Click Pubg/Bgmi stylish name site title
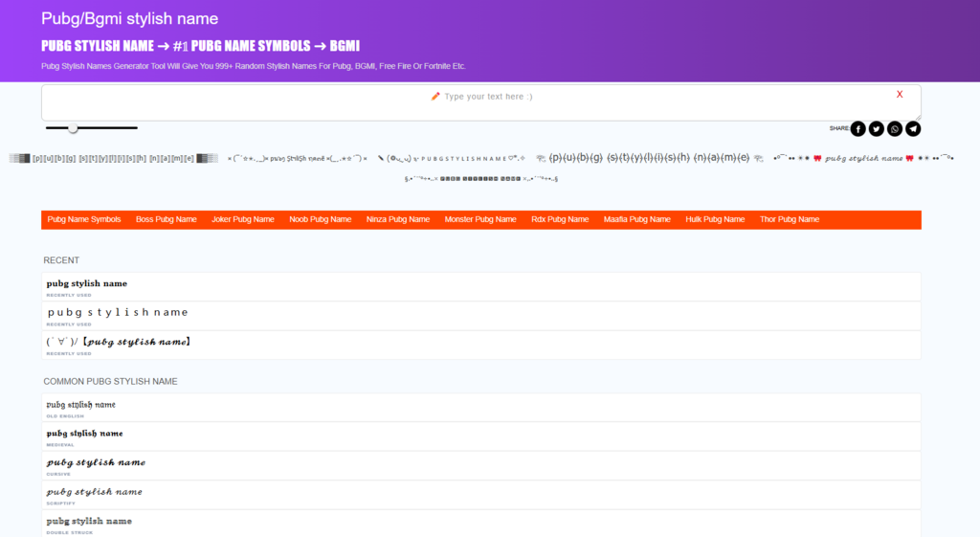Viewport: 980px width, 537px height. tap(129, 19)
